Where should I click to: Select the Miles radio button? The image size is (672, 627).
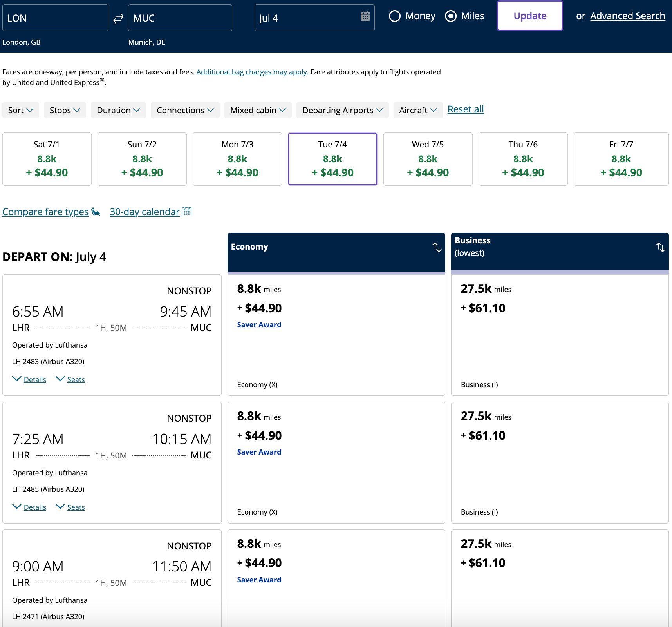click(451, 16)
